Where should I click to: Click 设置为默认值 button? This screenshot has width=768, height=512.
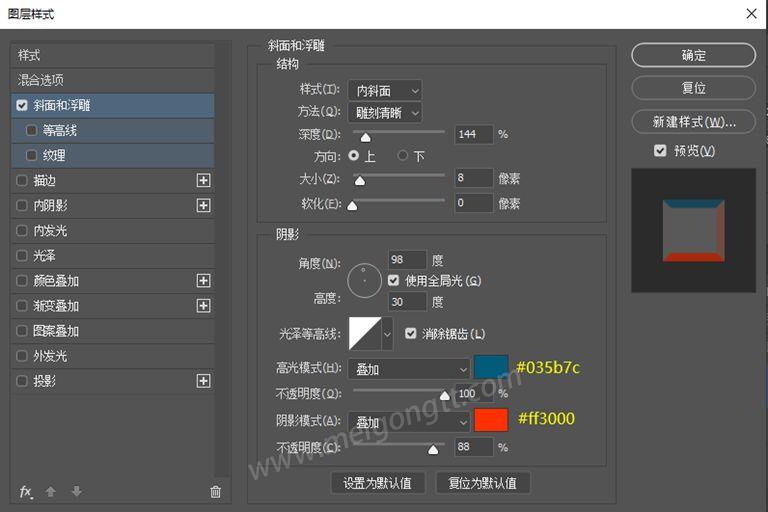click(x=378, y=483)
